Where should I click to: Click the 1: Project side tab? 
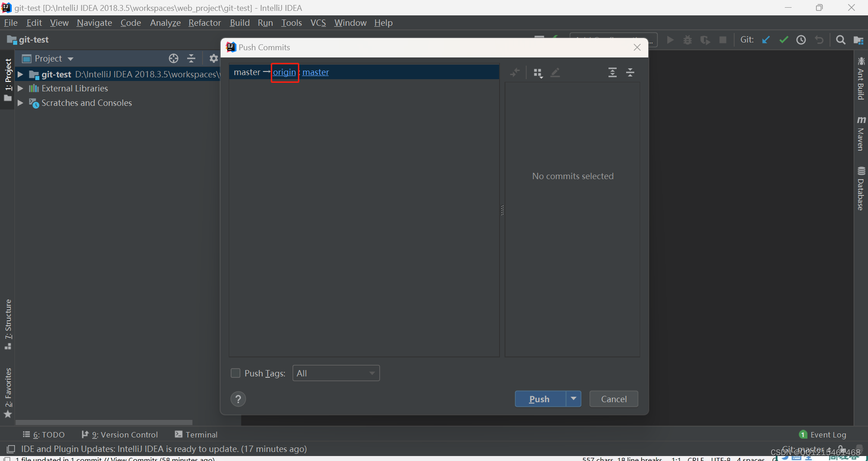(8, 80)
